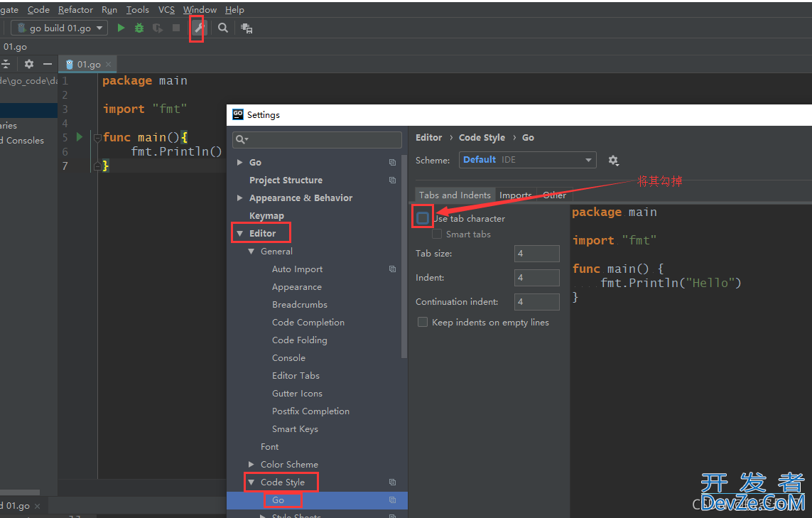
Task: Toggle the Smart tabs checkbox
Action: tap(437, 234)
